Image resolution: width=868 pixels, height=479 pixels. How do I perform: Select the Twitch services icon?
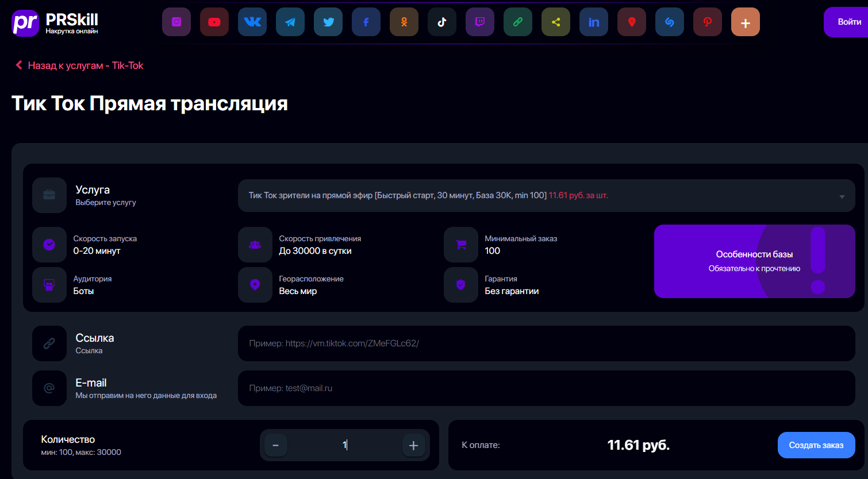pos(480,22)
